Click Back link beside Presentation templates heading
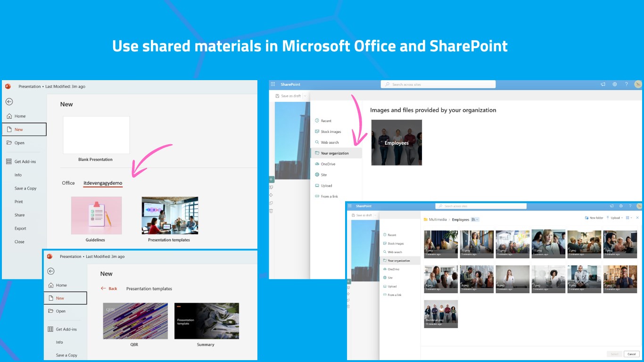Viewport: 644px width, 362px height. pos(109,288)
